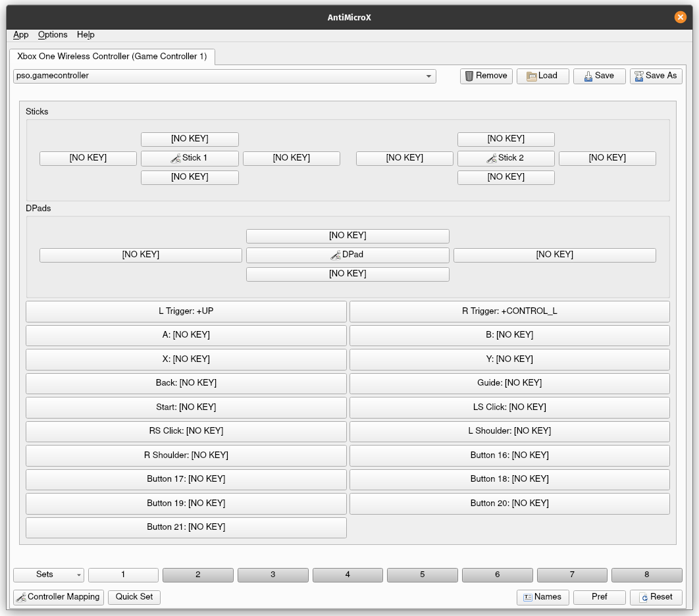Switch to set 4
This screenshot has width=699, height=616.
(x=348, y=575)
